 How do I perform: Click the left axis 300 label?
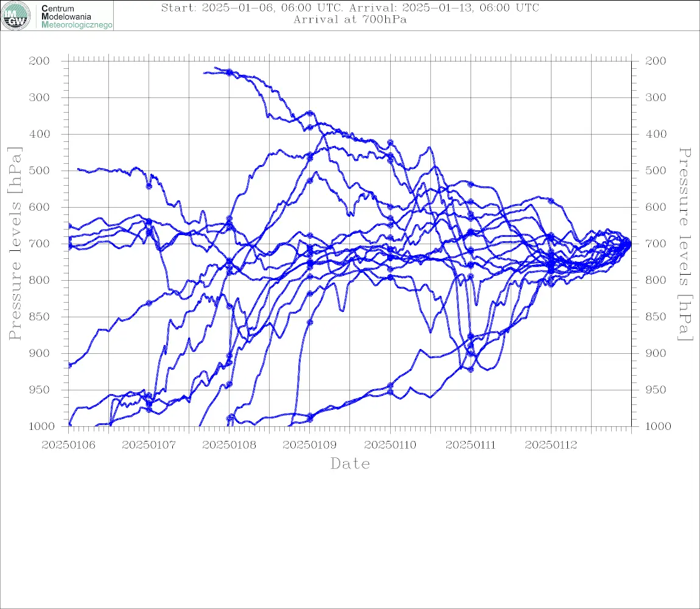(x=40, y=97)
